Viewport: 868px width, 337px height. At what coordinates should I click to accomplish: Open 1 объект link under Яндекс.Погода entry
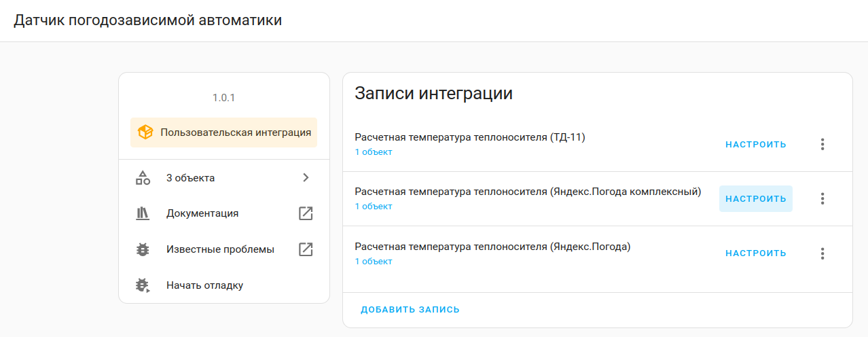pos(374,262)
